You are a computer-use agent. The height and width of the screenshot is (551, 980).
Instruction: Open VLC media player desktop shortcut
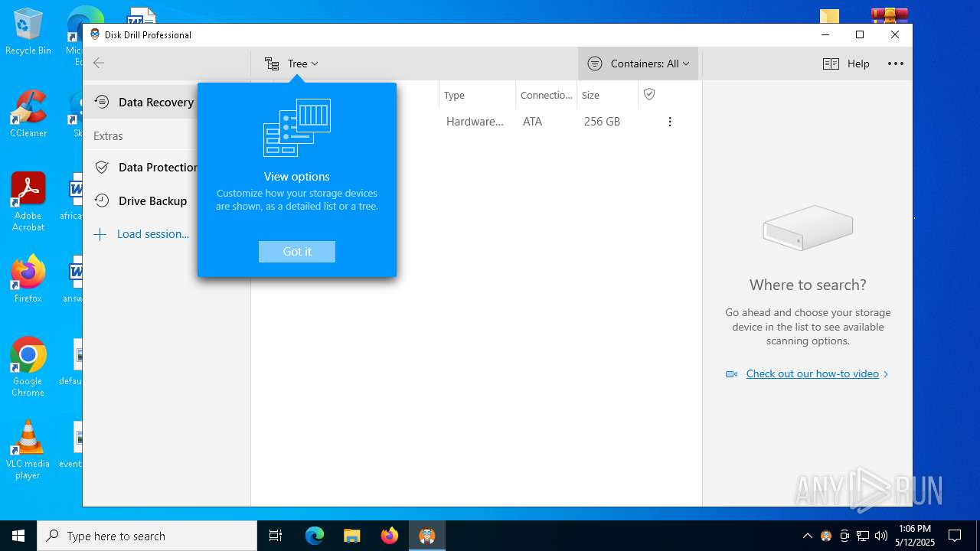point(28,450)
